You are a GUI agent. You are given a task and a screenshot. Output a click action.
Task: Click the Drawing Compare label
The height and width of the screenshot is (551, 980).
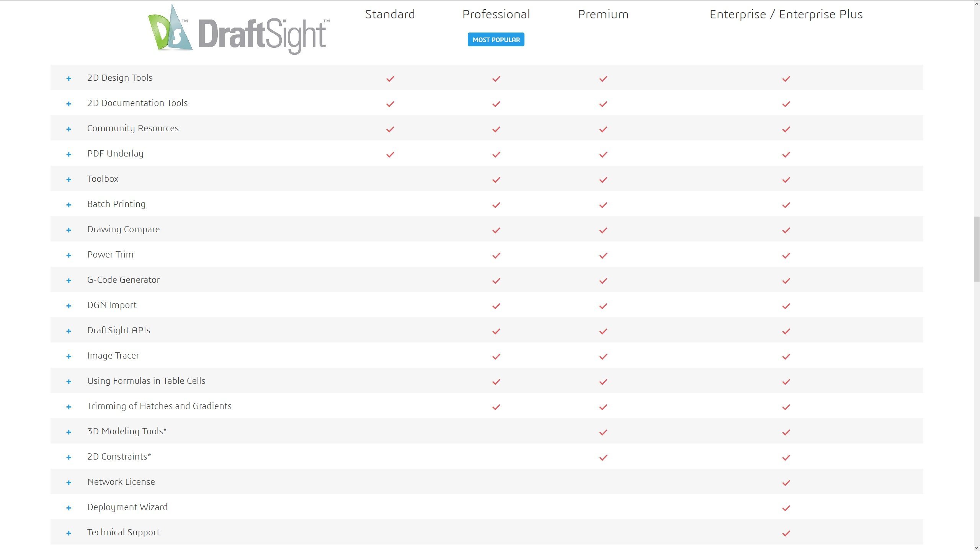[123, 230]
